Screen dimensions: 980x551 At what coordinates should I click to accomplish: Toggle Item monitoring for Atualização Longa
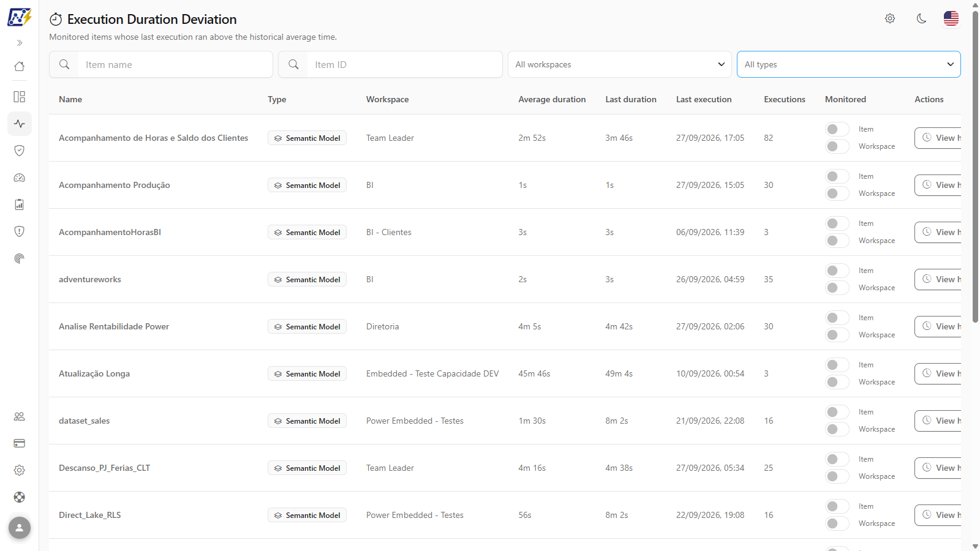point(837,365)
